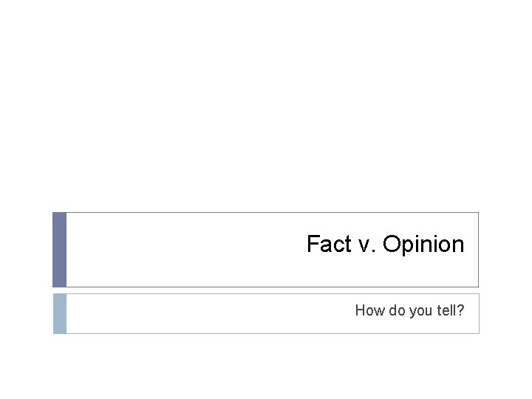
Task: Select the dark purple accent bar beside title
Action: [59, 250]
